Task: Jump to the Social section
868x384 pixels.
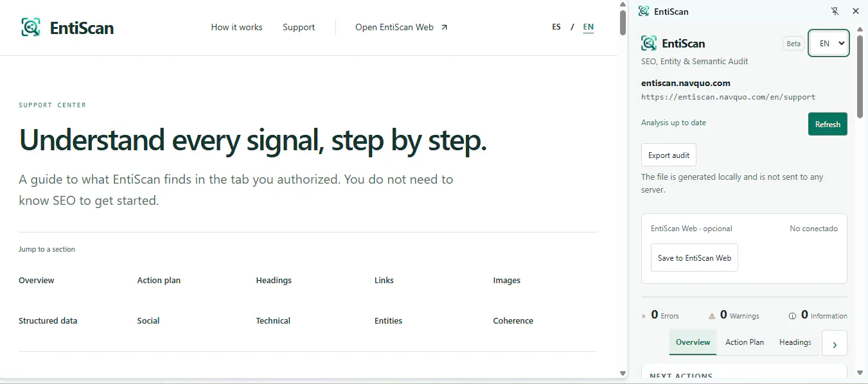Action: (x=148, y=321)
